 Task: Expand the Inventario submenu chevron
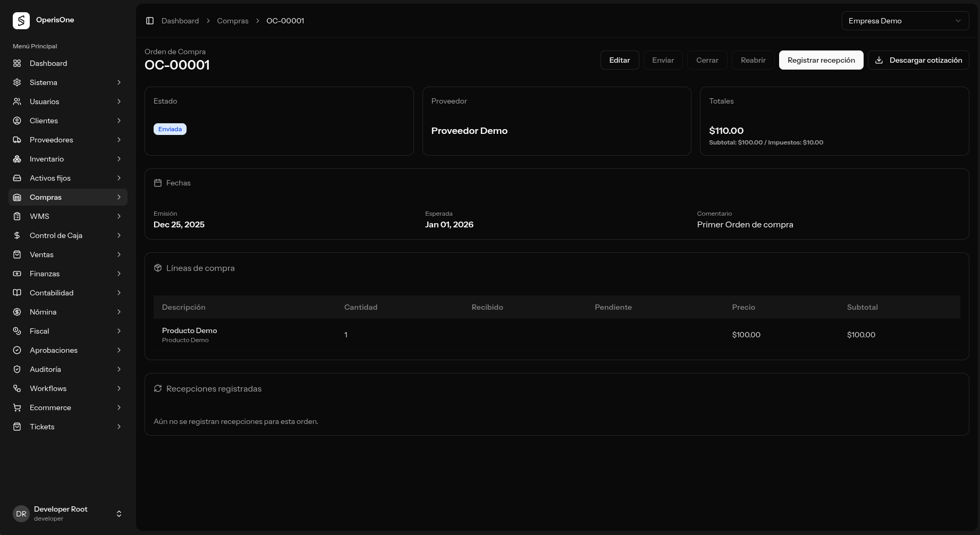point(119,159)
